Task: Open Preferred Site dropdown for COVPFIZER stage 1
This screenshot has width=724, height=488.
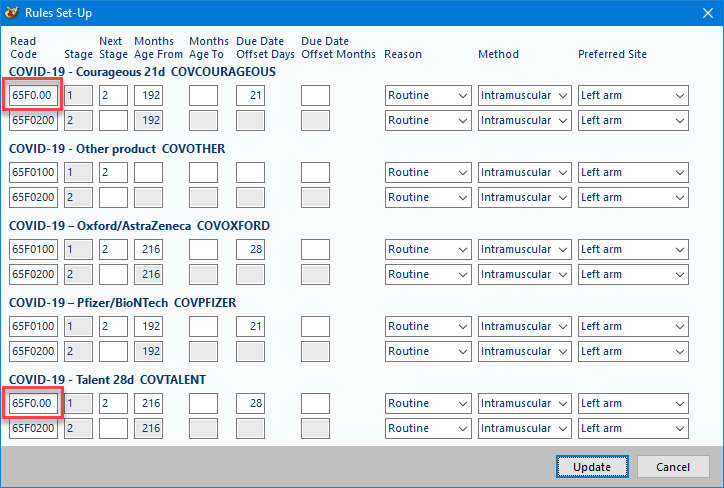Action: tap(633, 327)
